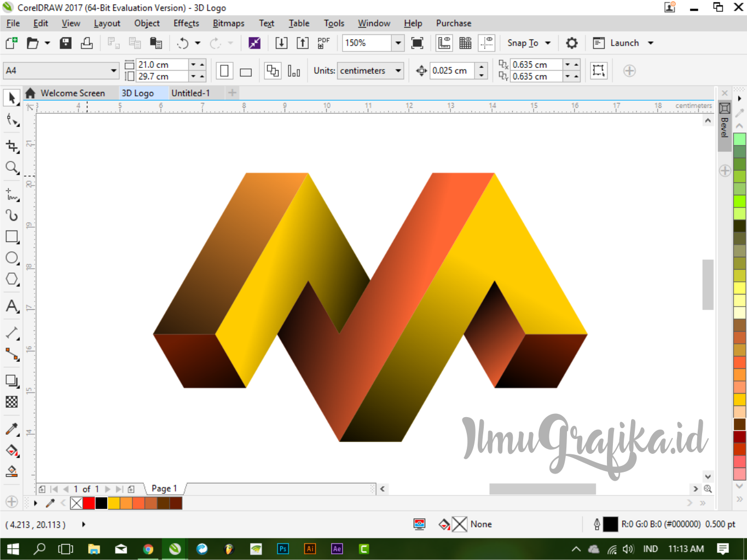Select the Ellipse tool
Viewport: 747px width, 560px height.
click(x=11, y=258)
